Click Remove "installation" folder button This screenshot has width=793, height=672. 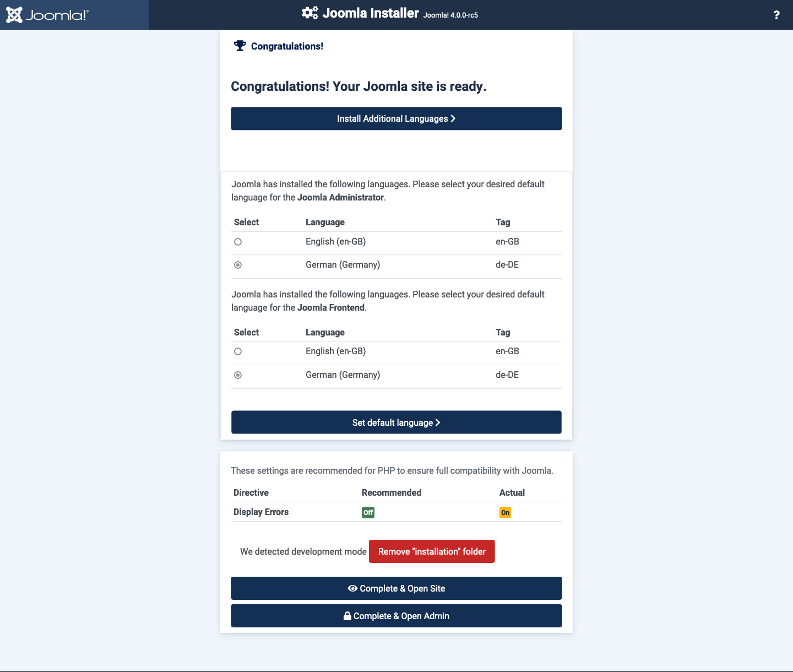[432, 551]
